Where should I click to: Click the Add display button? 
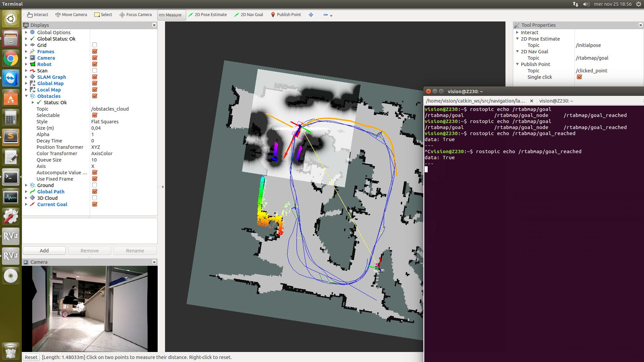(x=44, y=251)
